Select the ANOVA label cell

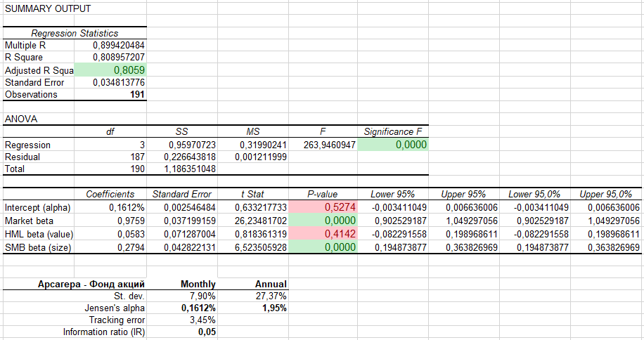tap(21, 119)
